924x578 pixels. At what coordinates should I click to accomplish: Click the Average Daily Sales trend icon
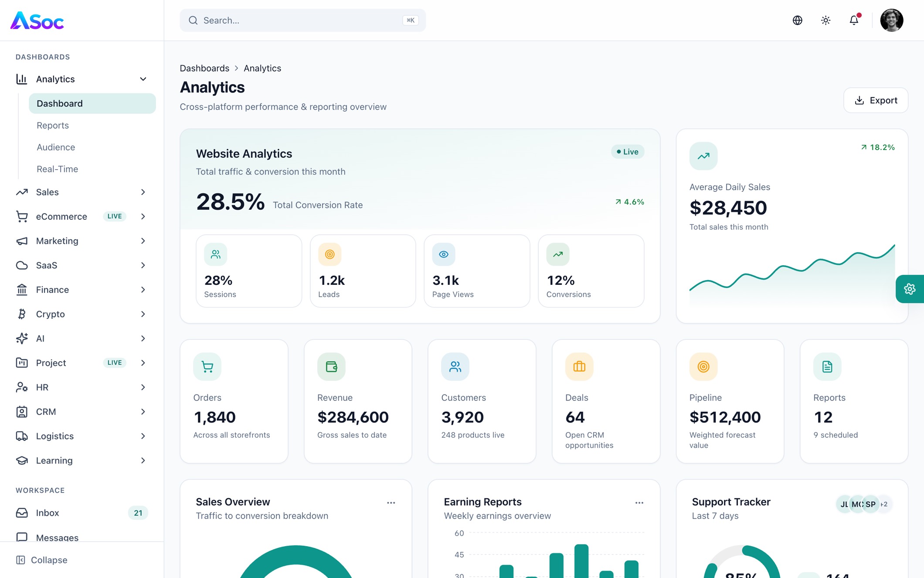[x=703, y=156]
